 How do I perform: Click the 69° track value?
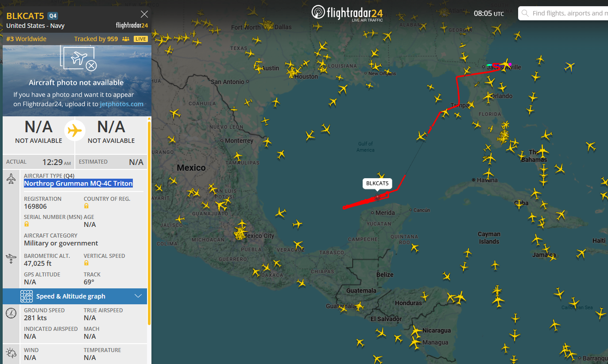tap(89, 282)
